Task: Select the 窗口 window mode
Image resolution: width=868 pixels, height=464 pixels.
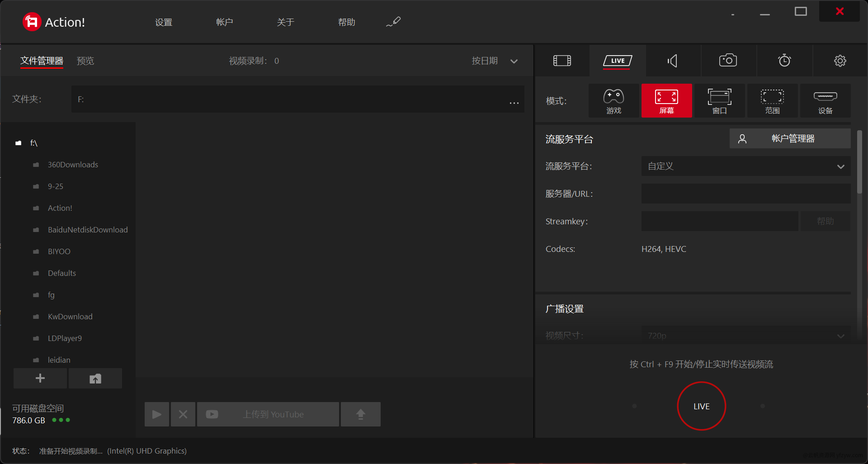Action: (719, 101)
